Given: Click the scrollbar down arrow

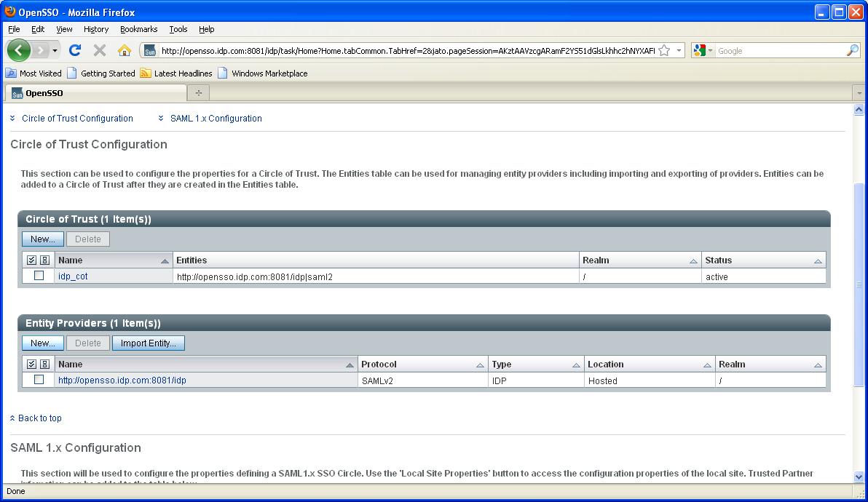Looking at the screenshot, I should point(859,477).
